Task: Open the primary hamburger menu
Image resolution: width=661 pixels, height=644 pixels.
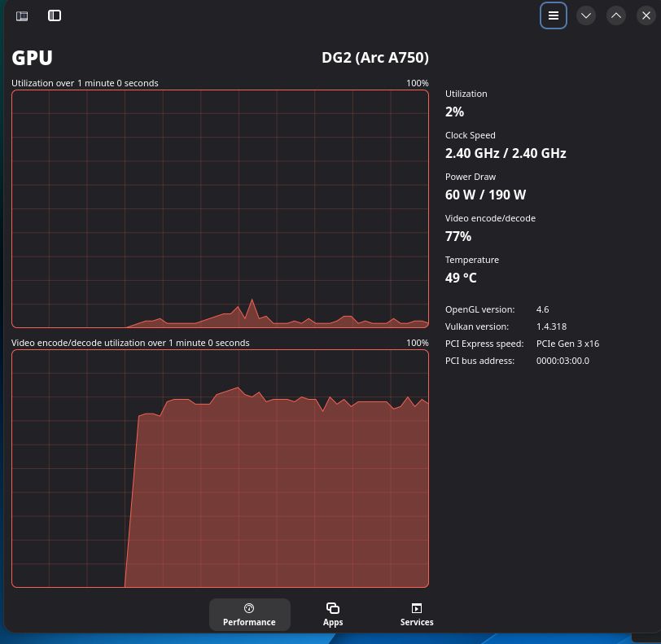Action: (x=553, y=15)
